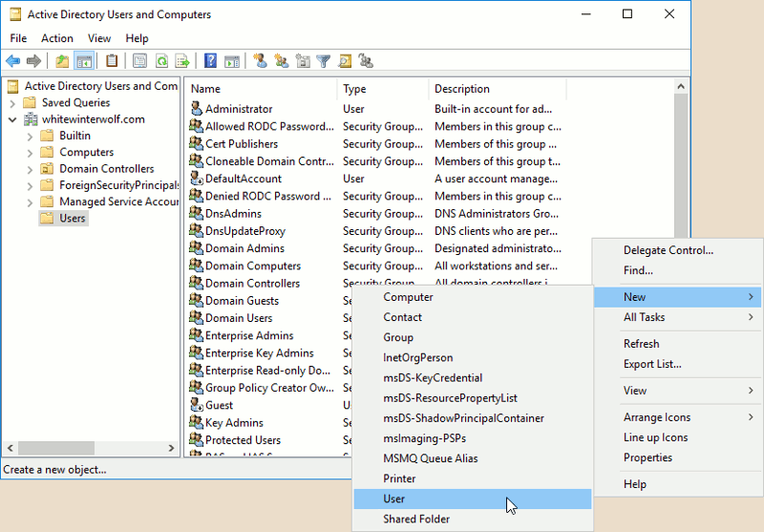
Task: Open the File menu
Action: point(18,38)
